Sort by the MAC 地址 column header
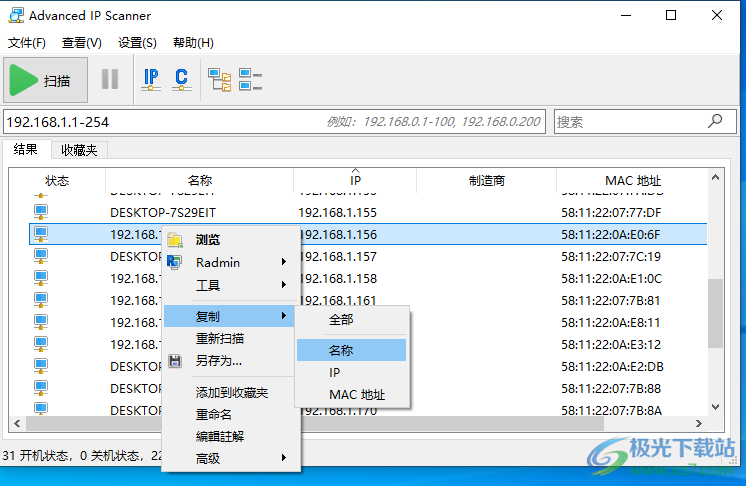 633,181
